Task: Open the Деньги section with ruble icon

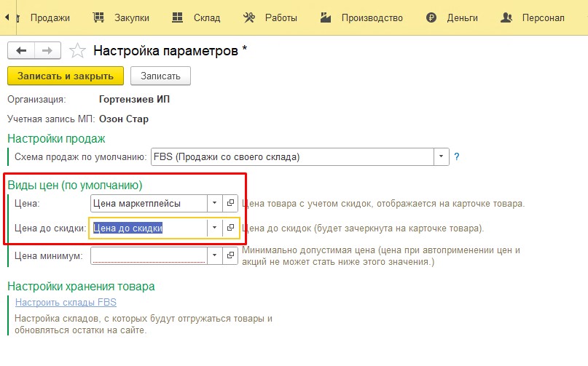Action: [431, 17]
